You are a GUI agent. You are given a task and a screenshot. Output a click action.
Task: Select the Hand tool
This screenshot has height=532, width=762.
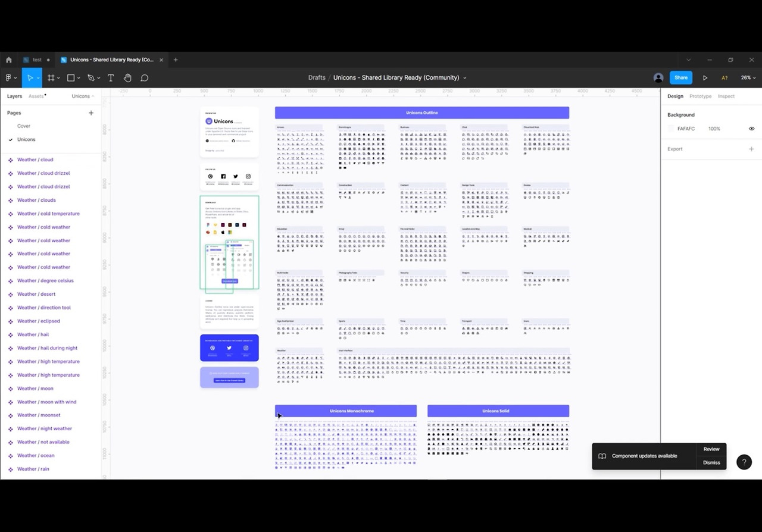[x=127, y=78]
